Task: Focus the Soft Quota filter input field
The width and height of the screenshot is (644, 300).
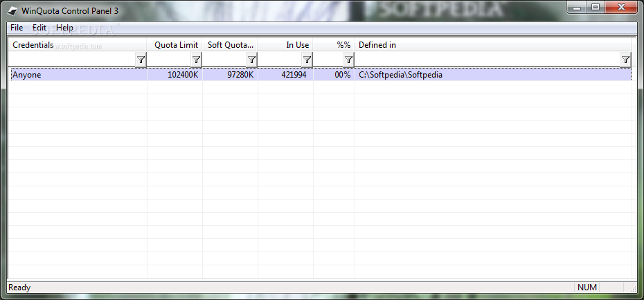Action: [x=224, y=60]
